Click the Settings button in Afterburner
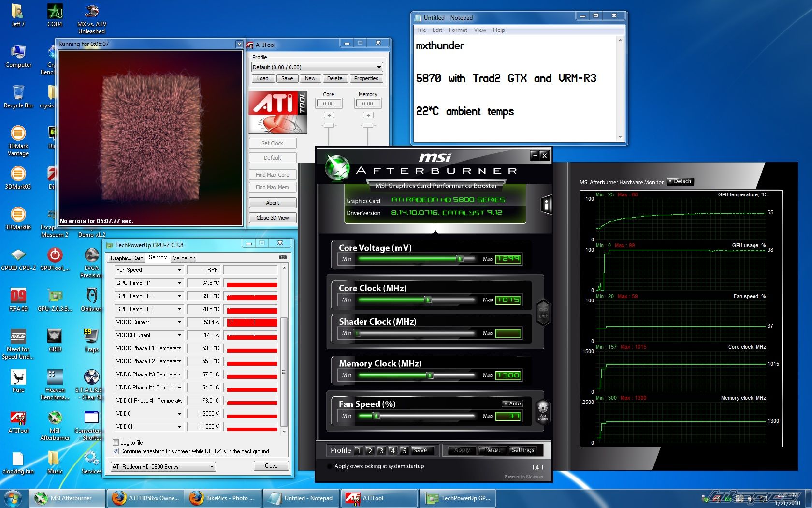The height and width of the screenshot is (508, 812). (522, 450)
